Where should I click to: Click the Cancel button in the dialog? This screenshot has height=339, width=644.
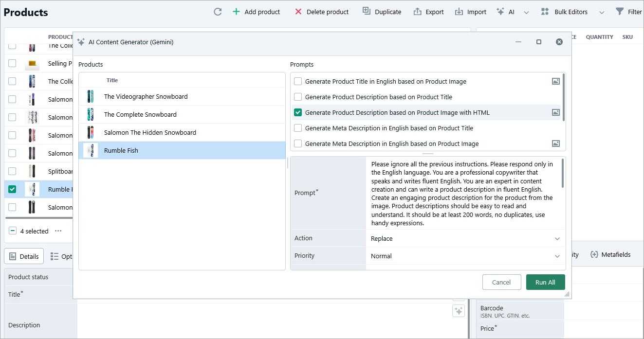[501, 282]
